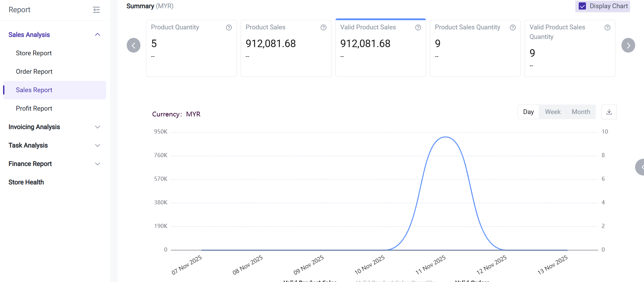Screen dimensions: 644x282
Task: Collapse the Report sidebar menu icon
Action: coord(96,10)
